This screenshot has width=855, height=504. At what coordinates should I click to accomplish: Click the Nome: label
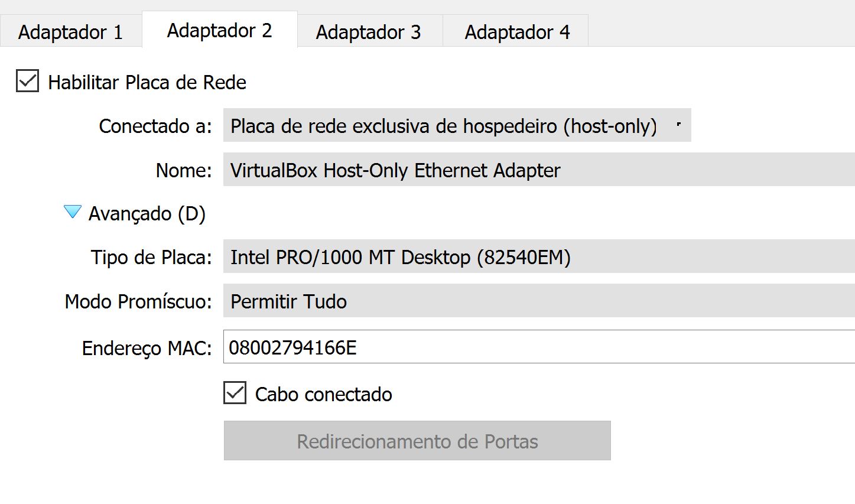(184, 170)
